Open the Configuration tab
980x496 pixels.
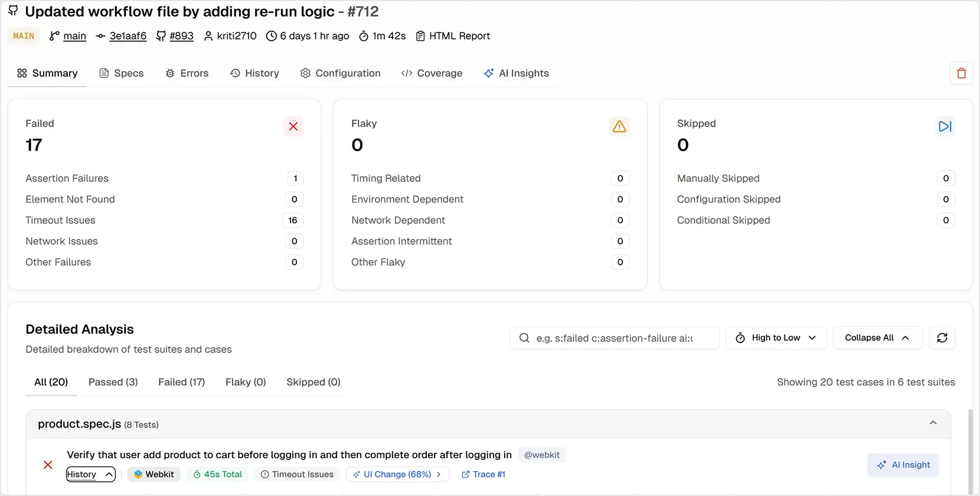tap(341, 73)
